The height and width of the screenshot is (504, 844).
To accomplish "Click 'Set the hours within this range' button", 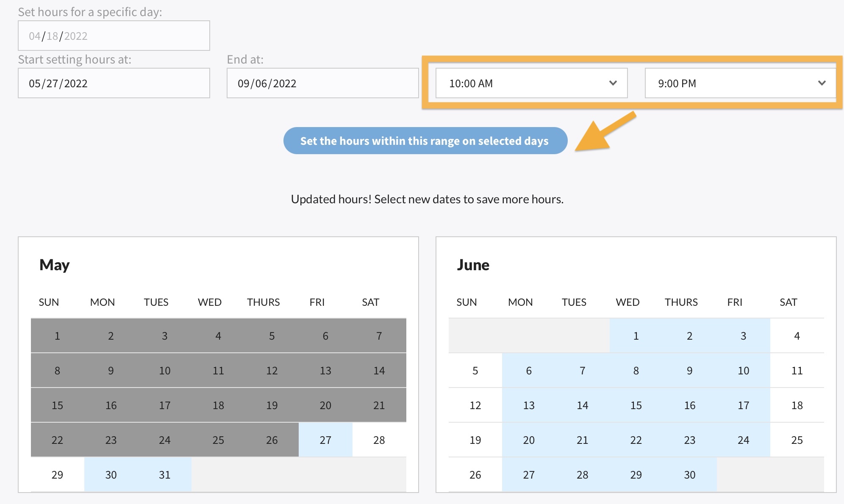I will (x=425, y=141).
